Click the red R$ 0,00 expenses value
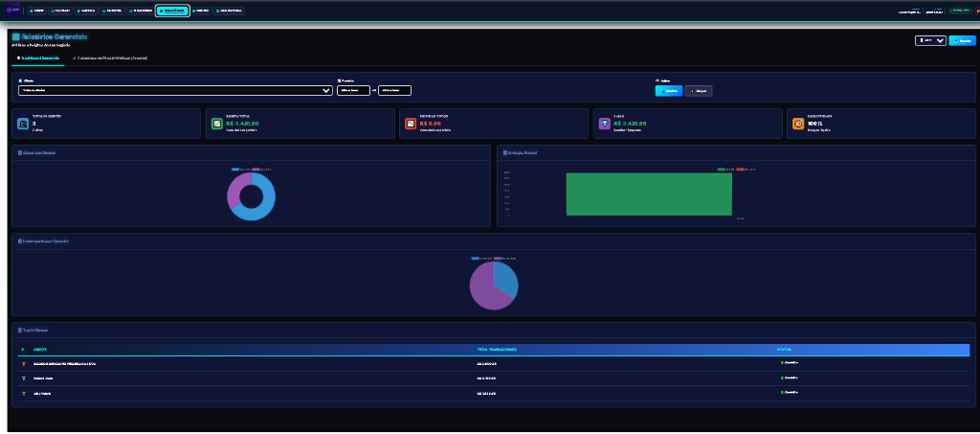The height and width of the screenshot is (434, 980). coord(432,124)
